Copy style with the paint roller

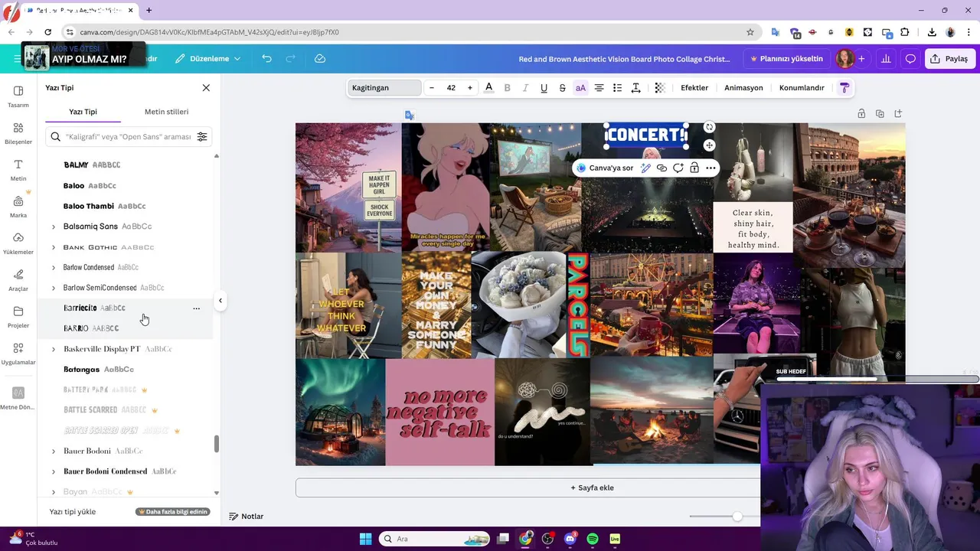[844, 88]
